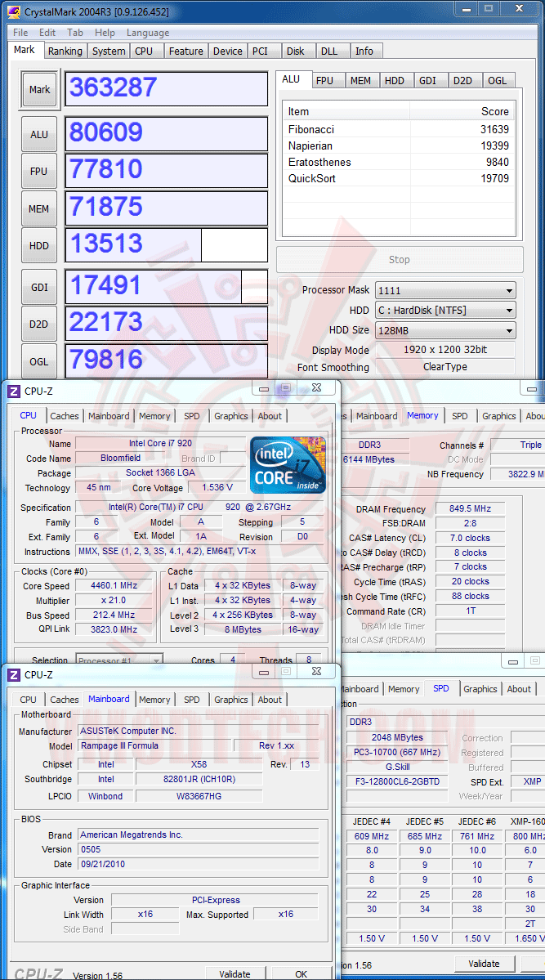
Task: Switch to the Ranking tab in CrystalMark
Action: 65,51
